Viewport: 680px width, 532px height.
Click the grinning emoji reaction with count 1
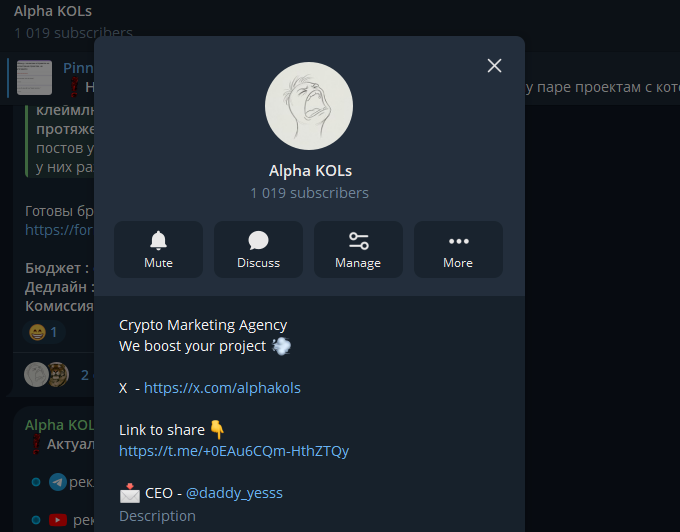(43, 332)
